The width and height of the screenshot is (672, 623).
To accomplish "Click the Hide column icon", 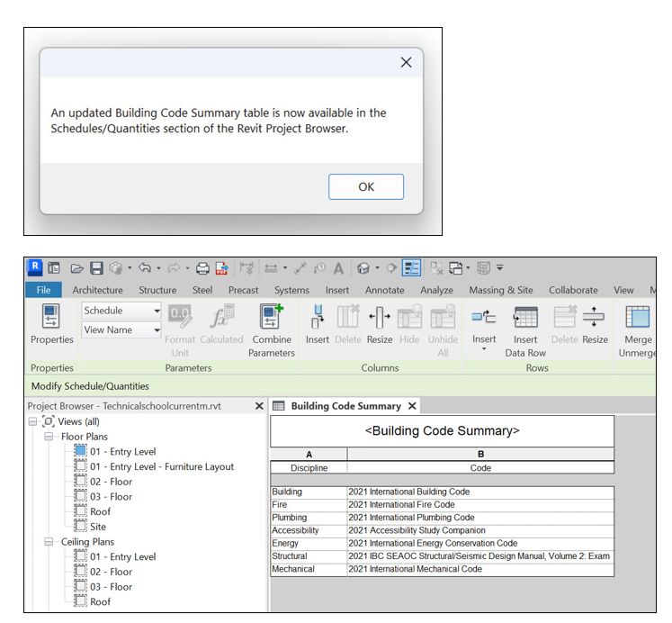I will click(x=409, y=316).
